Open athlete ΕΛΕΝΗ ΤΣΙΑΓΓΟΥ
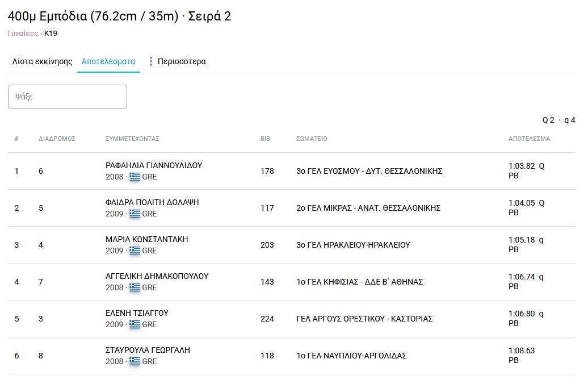 137,313
